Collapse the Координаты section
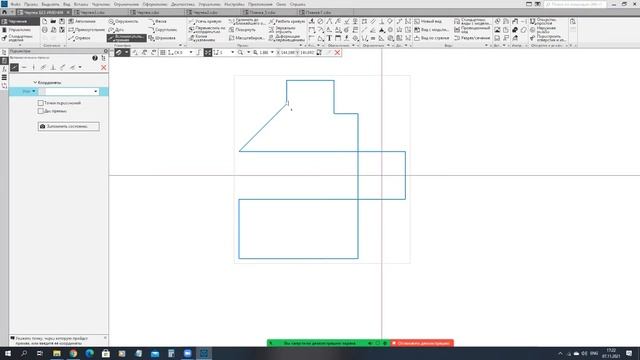 point(35,82)
